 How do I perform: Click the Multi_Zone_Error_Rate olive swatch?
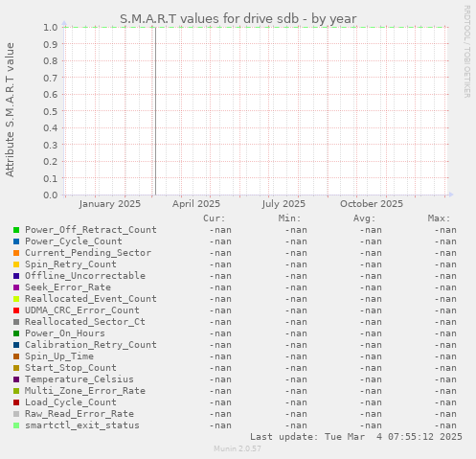point(16,391)
